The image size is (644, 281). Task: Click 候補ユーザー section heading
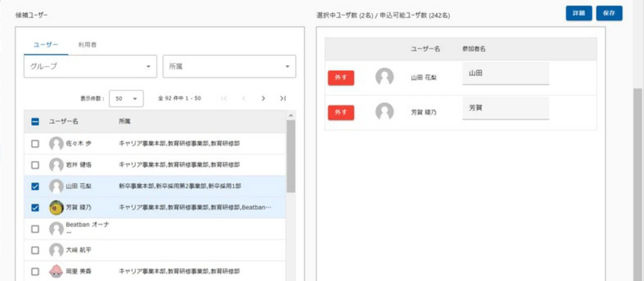[x=31, y=15]
